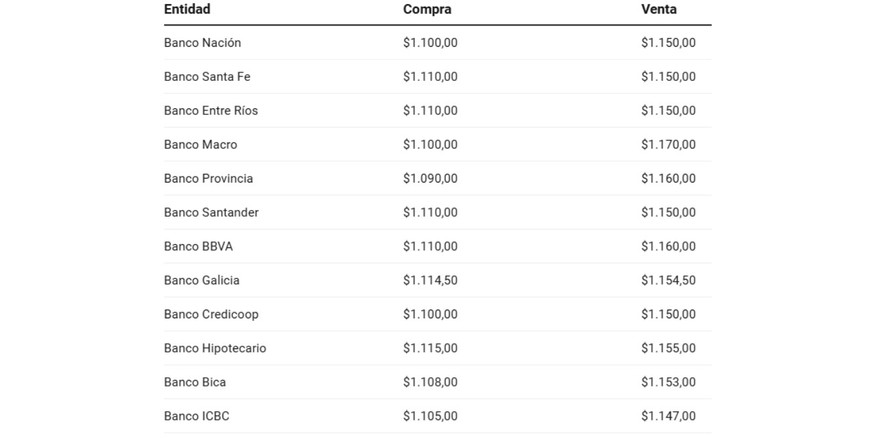Select Banco Hipotecario's $1.155,00 sell price

tap(668, 349)
